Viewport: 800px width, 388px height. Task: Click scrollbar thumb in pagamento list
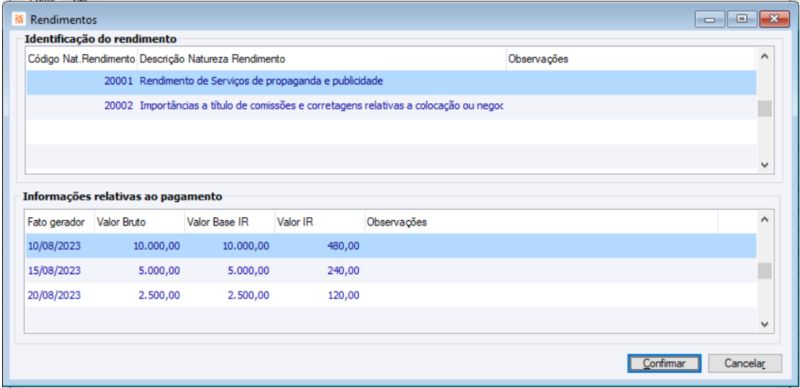pos(764,271)
